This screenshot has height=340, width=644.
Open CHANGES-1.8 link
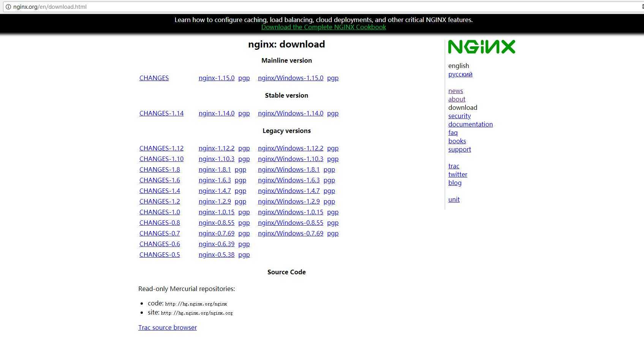(x=160, y=169)
